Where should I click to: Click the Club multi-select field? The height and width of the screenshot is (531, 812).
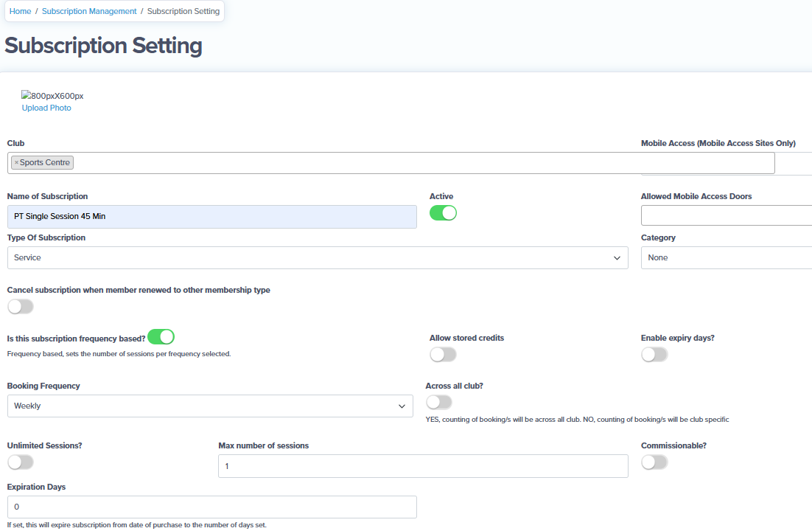click(x=391, y=163)
